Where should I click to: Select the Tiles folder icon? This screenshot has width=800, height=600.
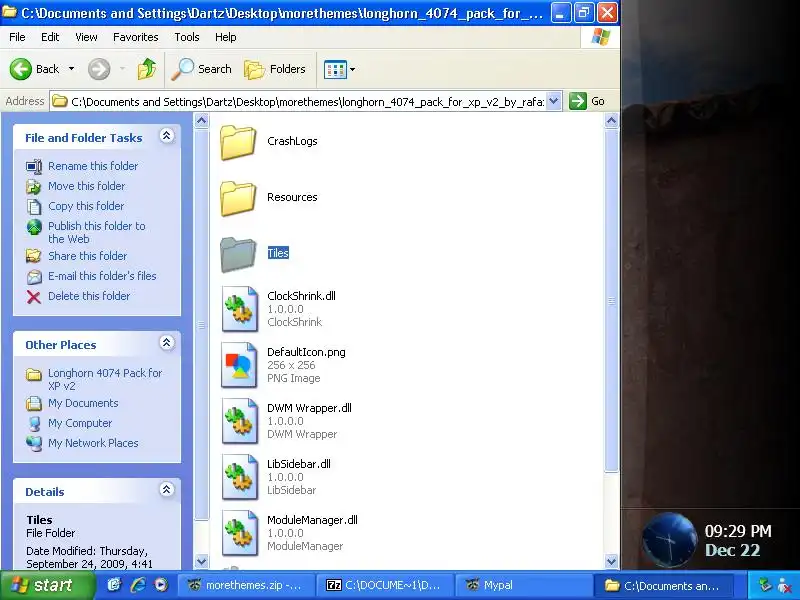point(238,254)
